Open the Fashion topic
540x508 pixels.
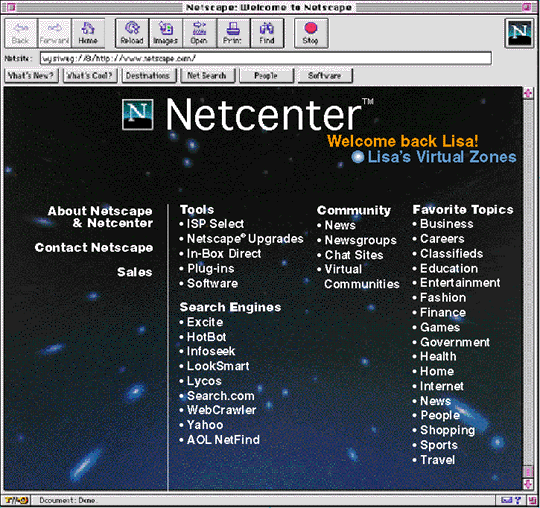443,298
